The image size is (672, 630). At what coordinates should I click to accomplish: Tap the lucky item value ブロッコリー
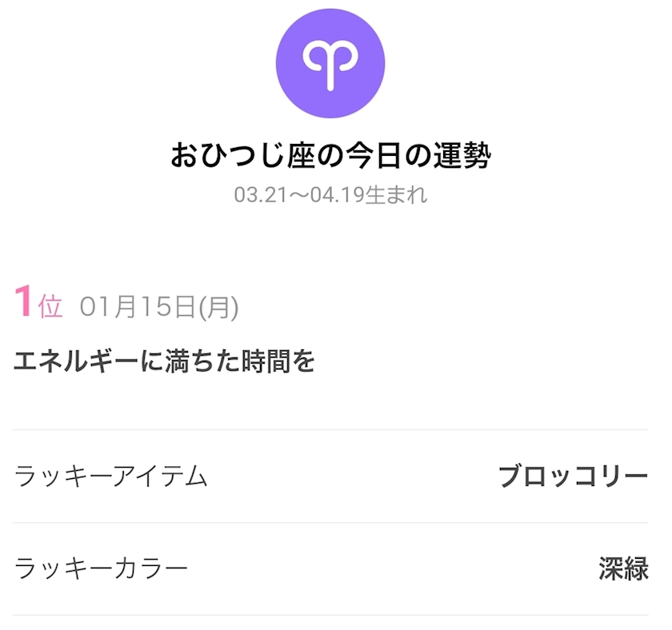click(573, 476)
